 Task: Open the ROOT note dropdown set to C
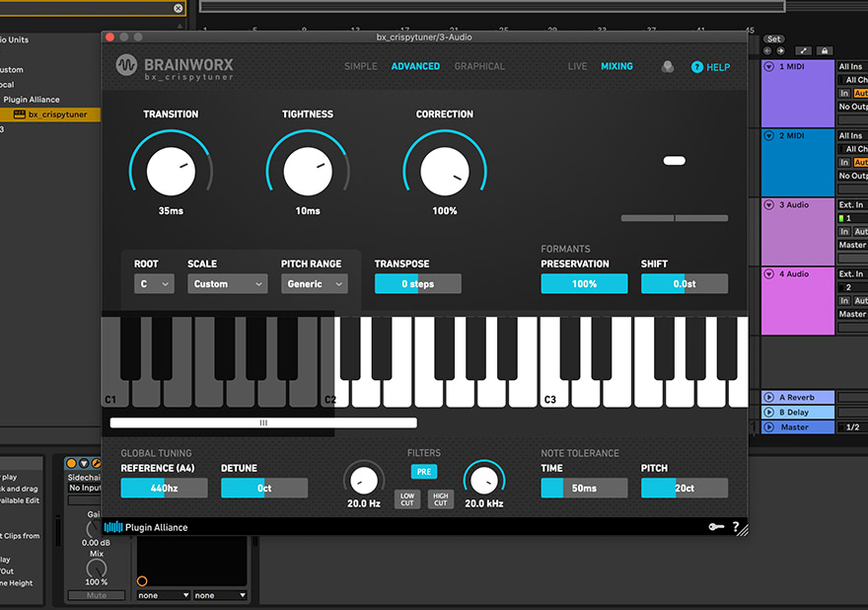click(x=154, y=283)
